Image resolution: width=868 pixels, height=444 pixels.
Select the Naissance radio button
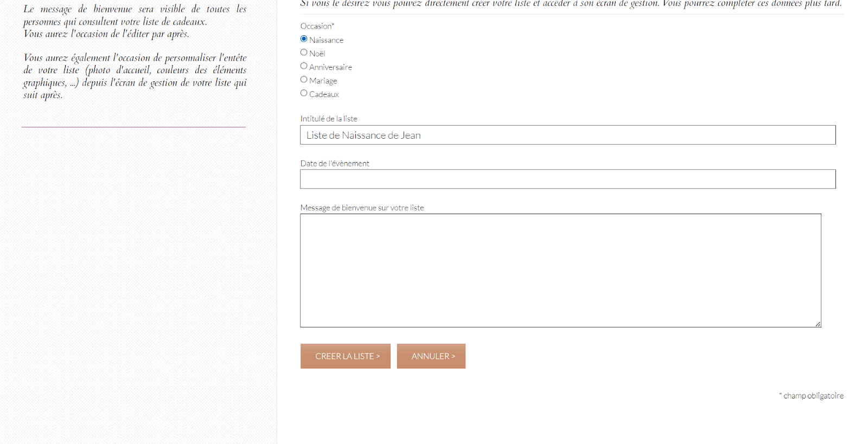tap(304, 39)
